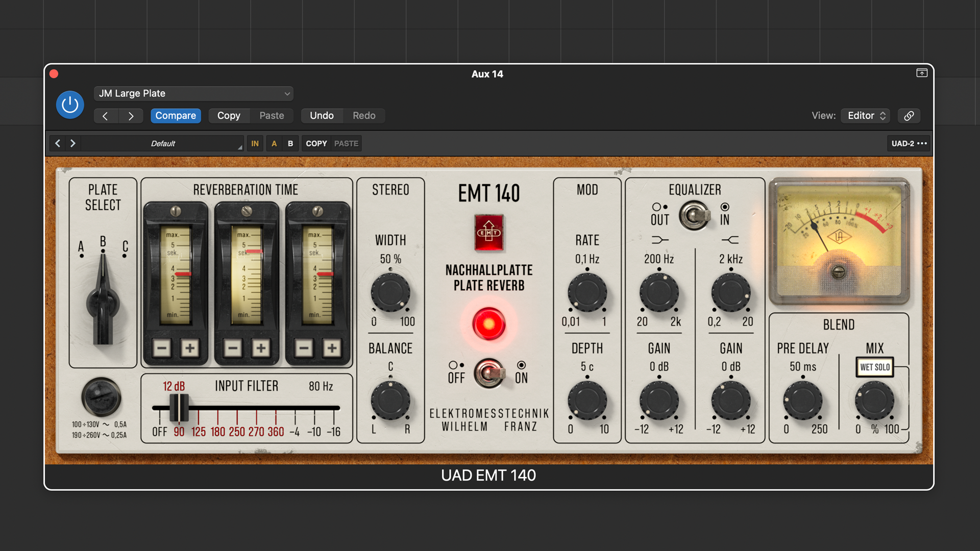Select the B setting slot
980x551 pixels.
click(x=290, y=143)
